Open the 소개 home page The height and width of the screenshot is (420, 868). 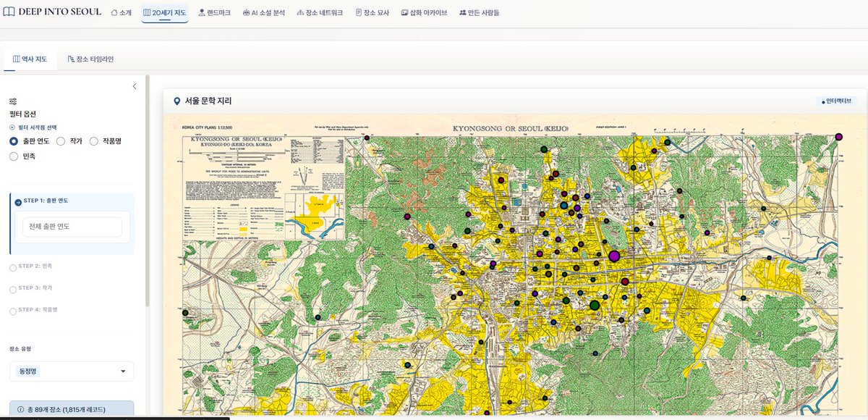click(x=122, y=13)
